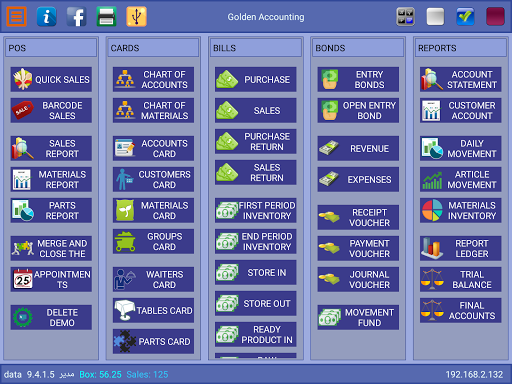Screen dimensions: 512x384
Task: Launch Entry Bonds
Action: pyautogui.click(x=358, y=79)
